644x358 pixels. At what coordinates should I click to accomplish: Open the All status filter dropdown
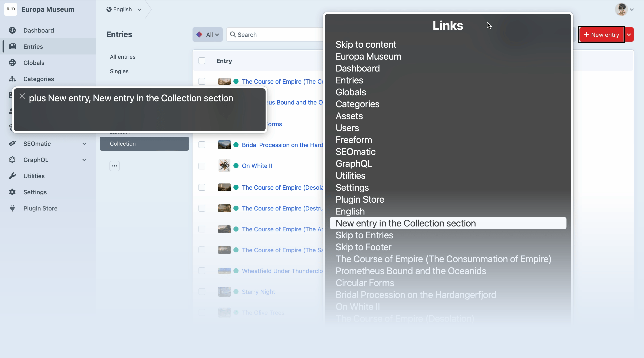click(x=207, y=35)
